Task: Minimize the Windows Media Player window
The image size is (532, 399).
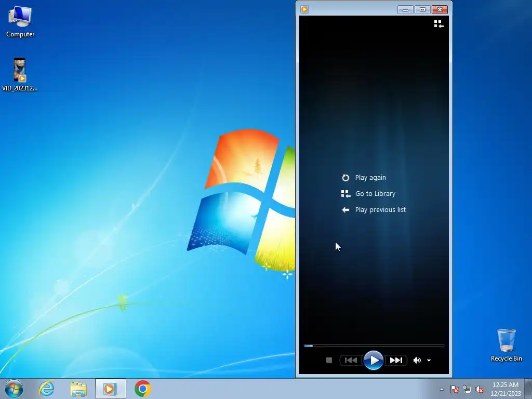Action: pyautogui.click(x=405, y=10)
